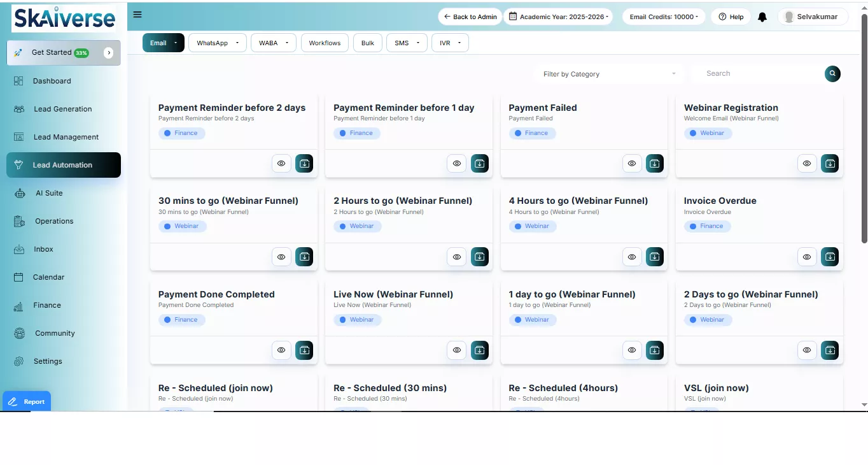The width and height of the screenshot is (868, 465).
Task: Expand the Academic Year 2025-2026 dropdown
Action: 558,17
